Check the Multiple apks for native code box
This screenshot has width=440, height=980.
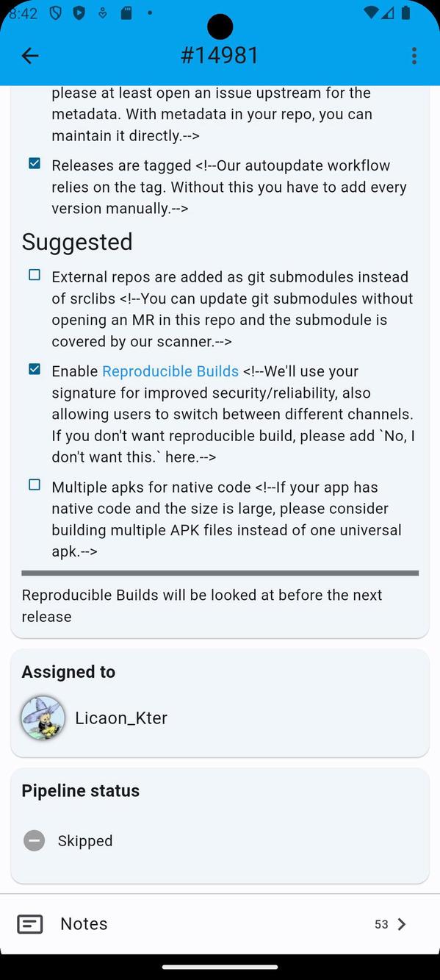[x=34, y=484]
